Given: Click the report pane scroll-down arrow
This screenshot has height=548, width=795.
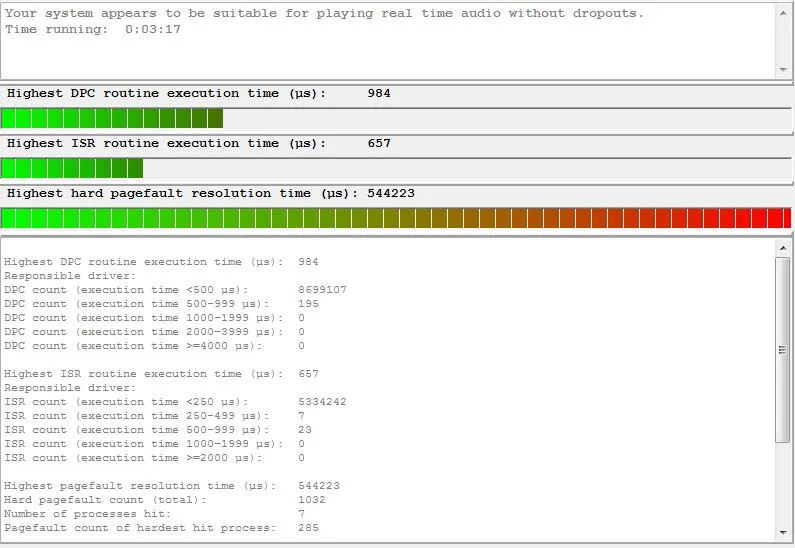Looking at the screenshot, I should 783,532.
